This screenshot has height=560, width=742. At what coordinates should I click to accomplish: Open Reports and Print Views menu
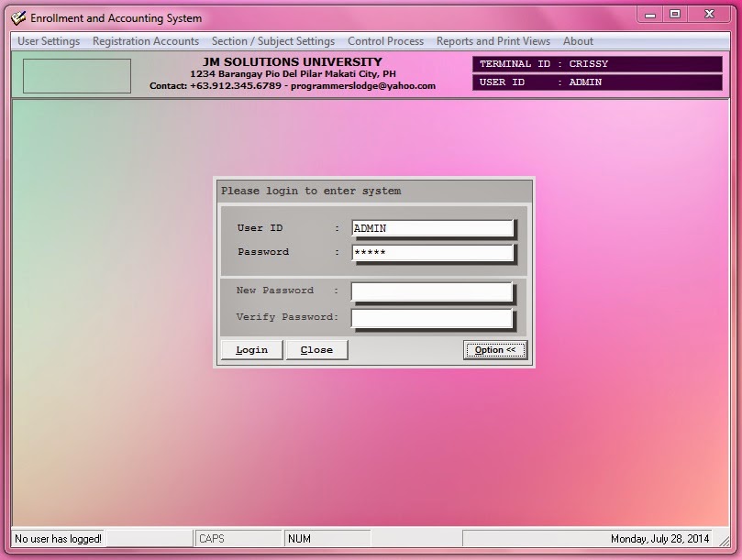coord(493,41)
